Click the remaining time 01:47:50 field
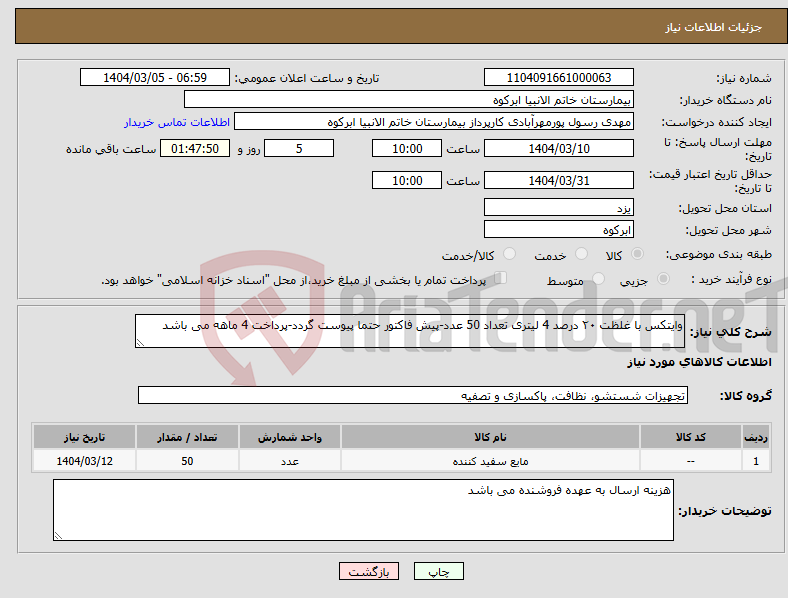 pyautogui.click(x=195, y=149)
